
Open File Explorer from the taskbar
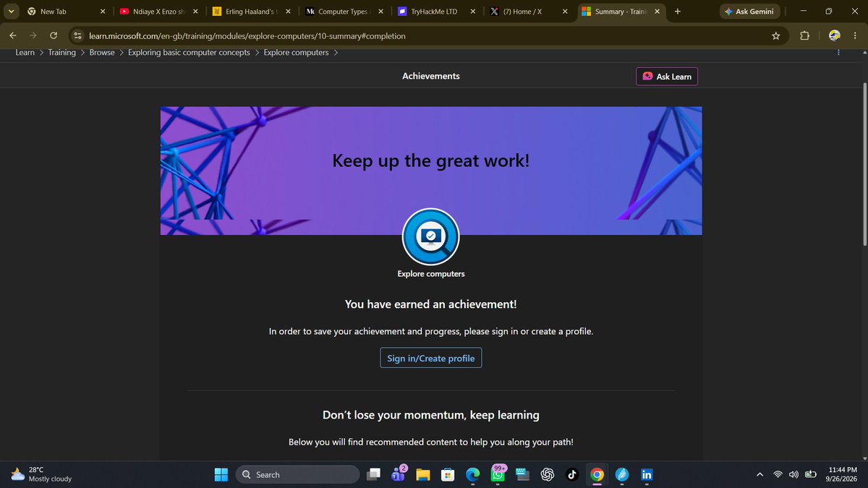(x=423, y=474)
